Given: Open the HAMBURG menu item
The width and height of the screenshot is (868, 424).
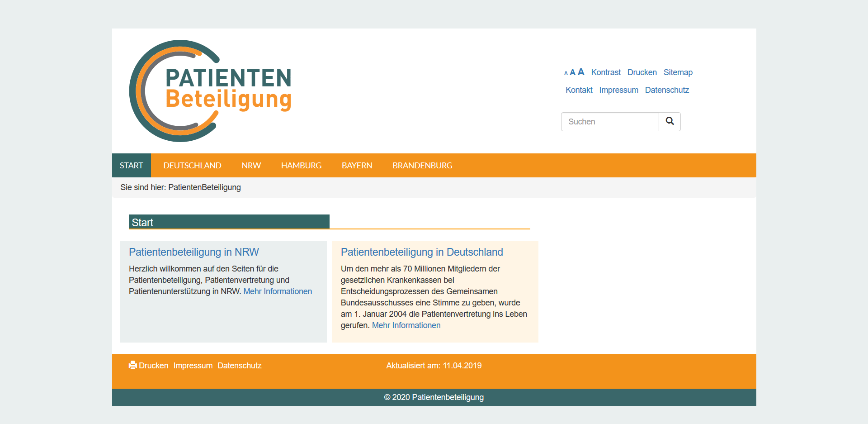Looking at the screenshot, I should [301, 166].
